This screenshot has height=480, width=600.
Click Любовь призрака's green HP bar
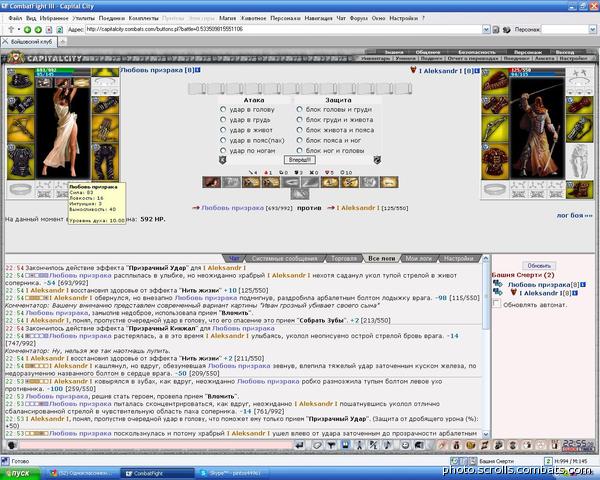tap(63, 70)
